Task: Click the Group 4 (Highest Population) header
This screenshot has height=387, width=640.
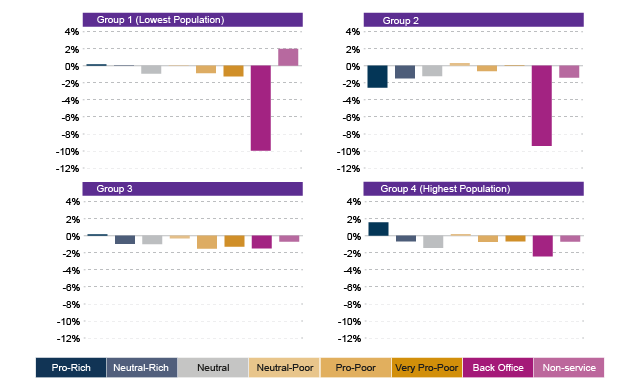Action: click(473, 189)
